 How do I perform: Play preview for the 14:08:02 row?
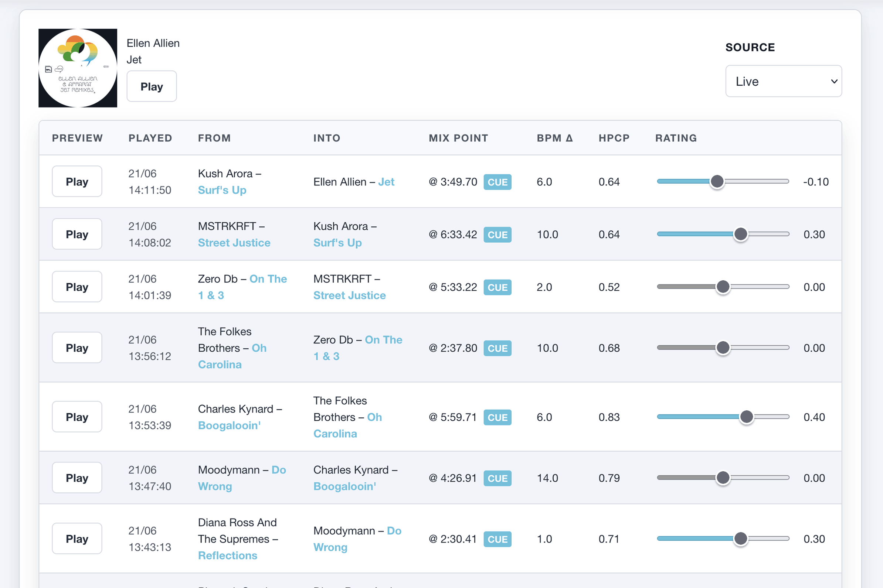[77, 234]
